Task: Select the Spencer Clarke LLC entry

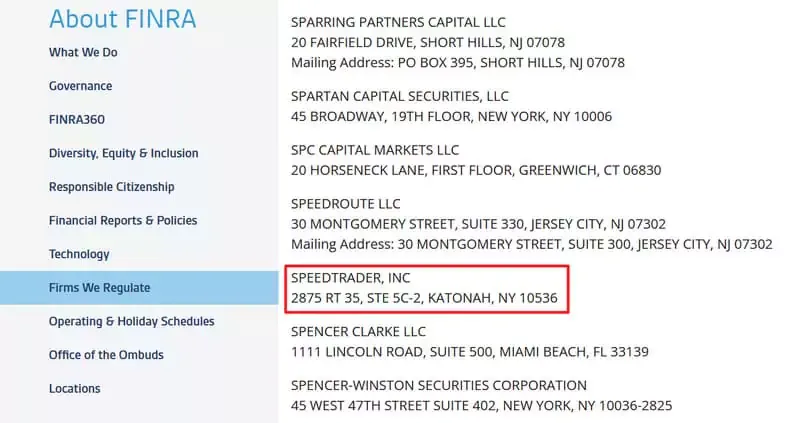Action: (x=358, y=331)
